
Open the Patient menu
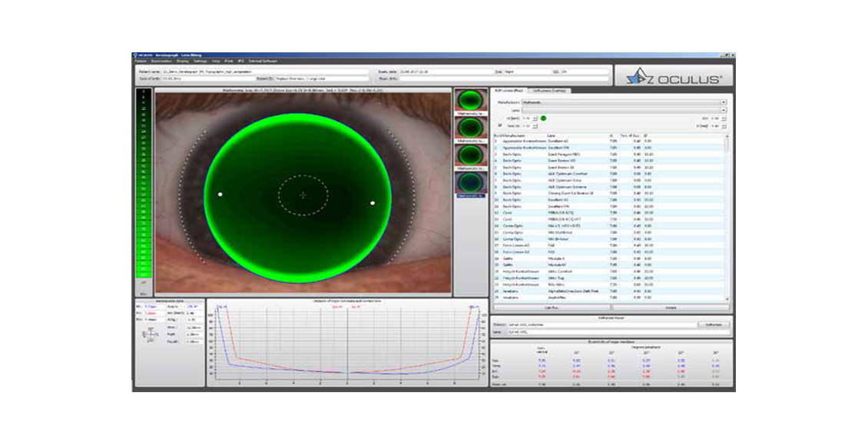pyautogui.click(x=140, y=61)
